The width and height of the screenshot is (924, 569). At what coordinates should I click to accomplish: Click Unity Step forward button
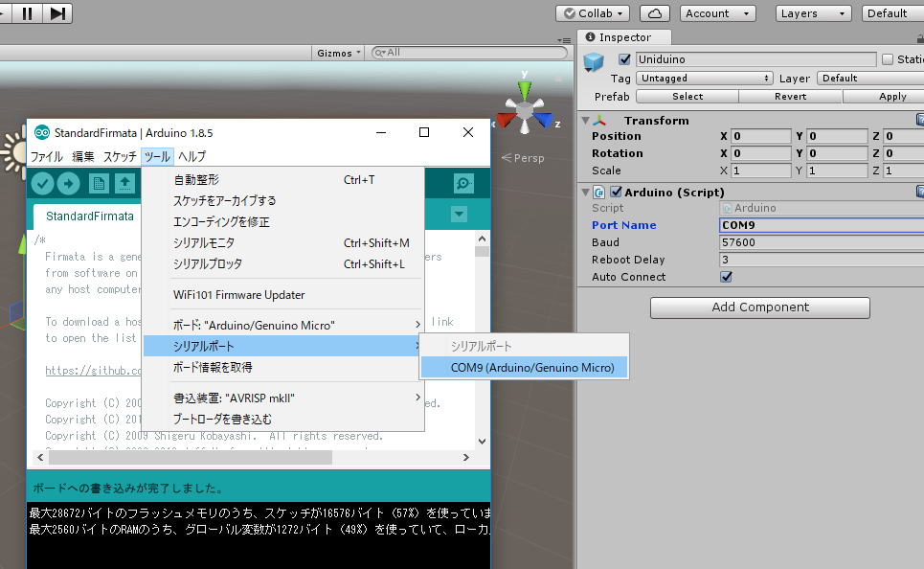click(57, 13)
